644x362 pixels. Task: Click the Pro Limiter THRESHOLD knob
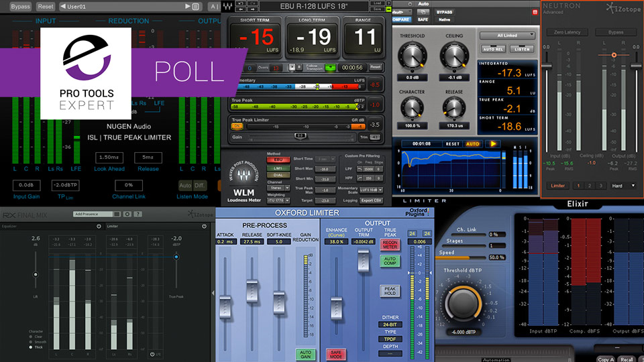pyautogui.click(x=411, y=56)
